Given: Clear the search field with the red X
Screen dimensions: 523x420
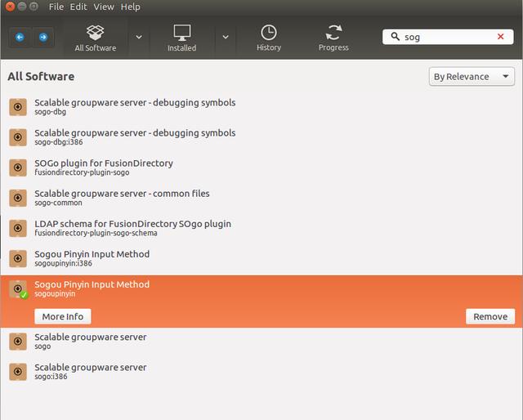Looking at the screenshot, I should 500,37.
